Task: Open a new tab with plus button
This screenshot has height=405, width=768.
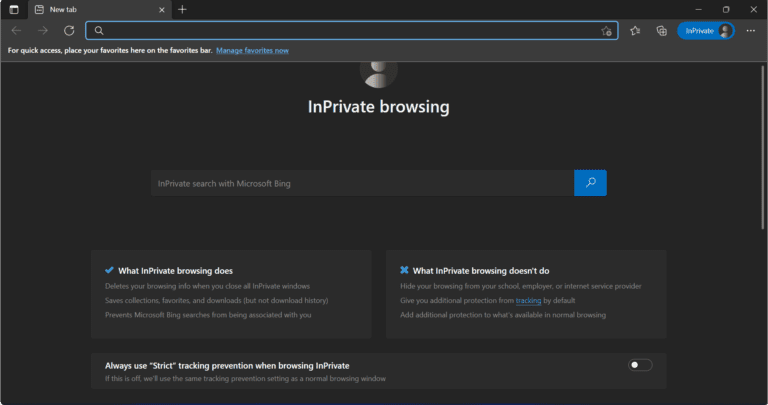Action: (x=182, y=9)
